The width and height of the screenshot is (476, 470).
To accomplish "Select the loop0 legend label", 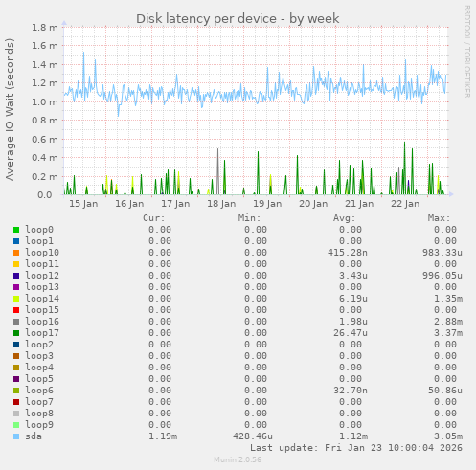I will 39,230.
